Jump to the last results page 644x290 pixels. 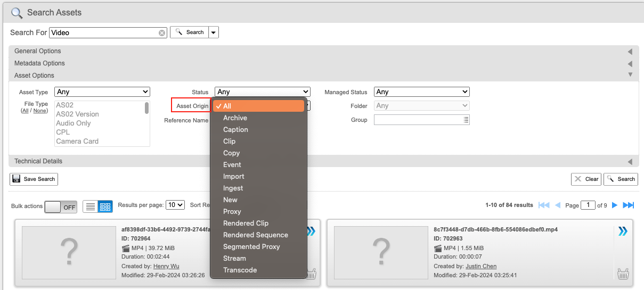tap(629, 205)
